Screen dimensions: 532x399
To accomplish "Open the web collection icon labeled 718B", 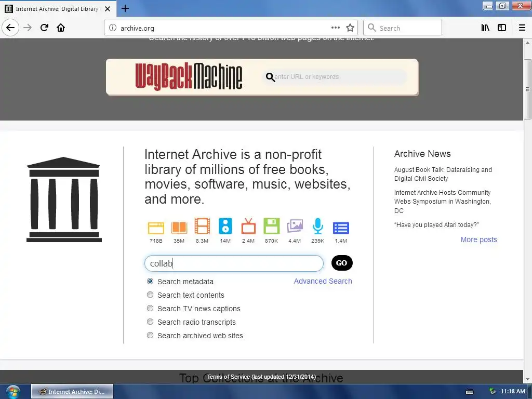I will click(156, 228).
